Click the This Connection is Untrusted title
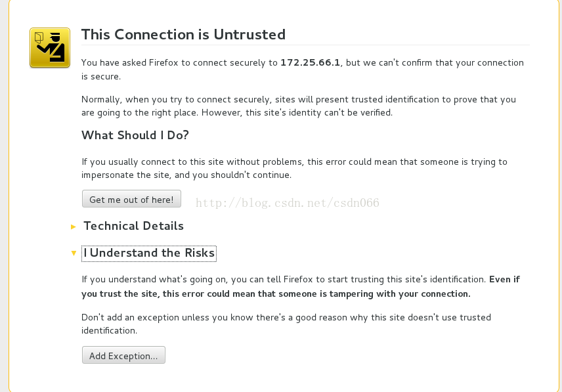 [183, 35]
